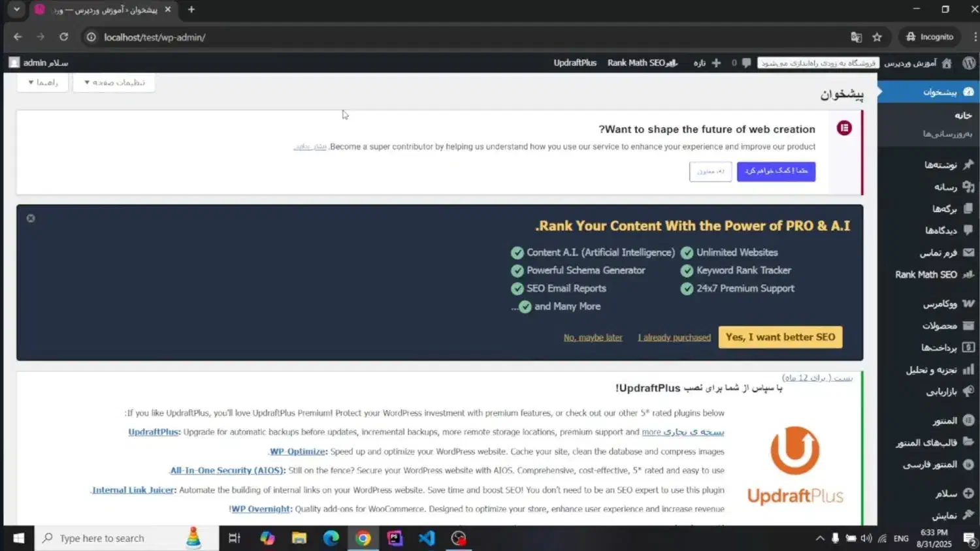Open the WP Overnight link

coord(261,509)
